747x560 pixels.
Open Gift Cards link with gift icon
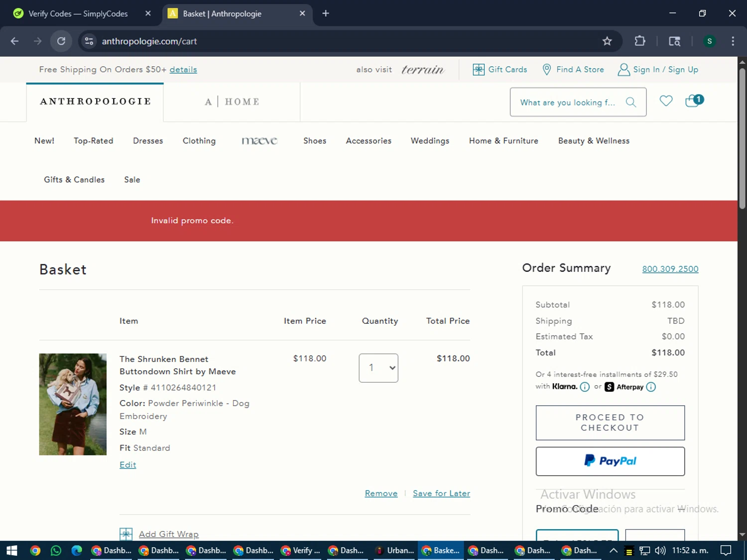point(499,70)
